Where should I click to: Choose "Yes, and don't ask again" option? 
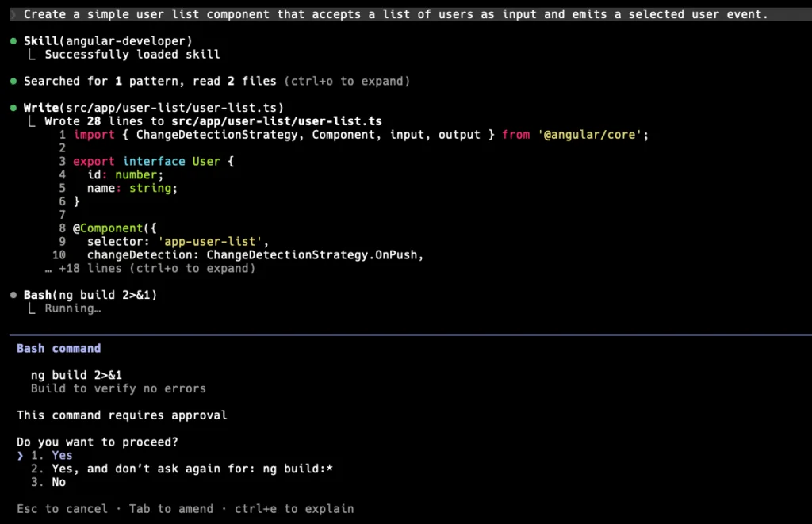click(191, 469)
